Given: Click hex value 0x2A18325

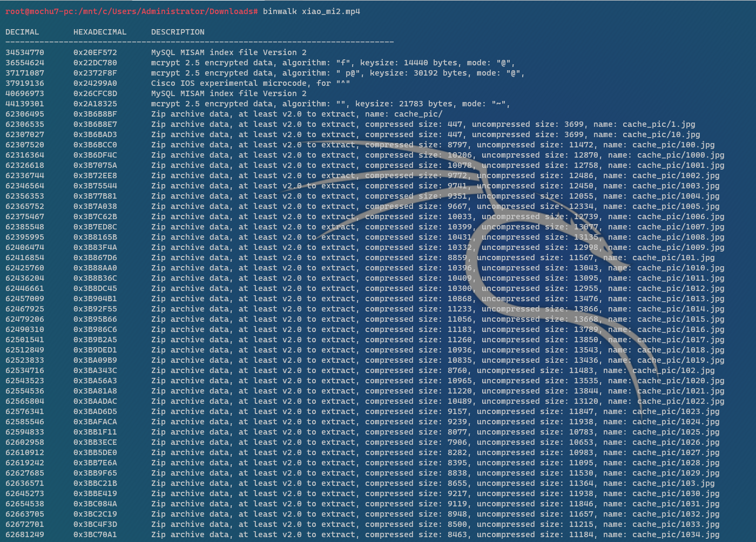Looking at the screenshot, I should click(95, 104).
